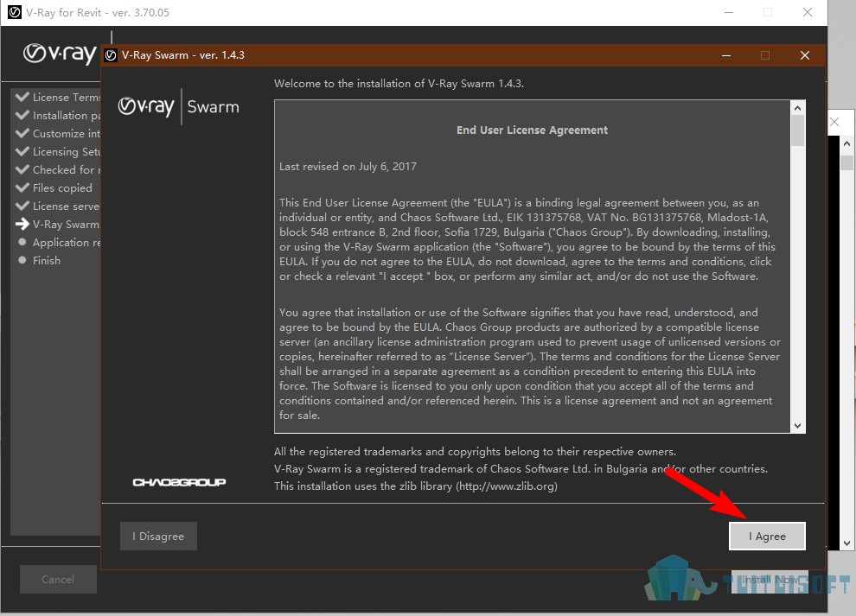Click the registered trademarks and copyrights line
The height and width of the screenshot is (616, 856).
pyautogui.click(x=475, y=452)
